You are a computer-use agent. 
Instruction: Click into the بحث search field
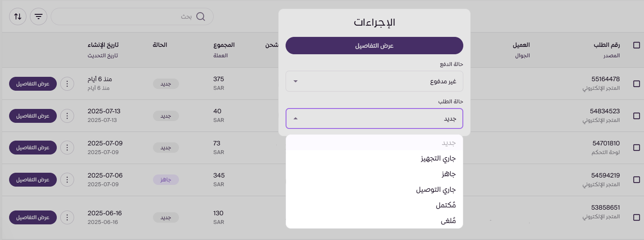(x=126, y=16)
